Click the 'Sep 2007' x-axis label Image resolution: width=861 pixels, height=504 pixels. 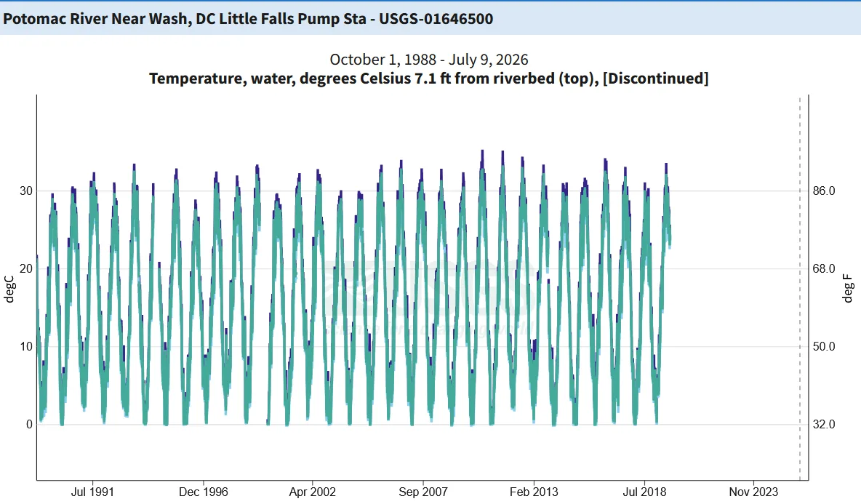423,492
